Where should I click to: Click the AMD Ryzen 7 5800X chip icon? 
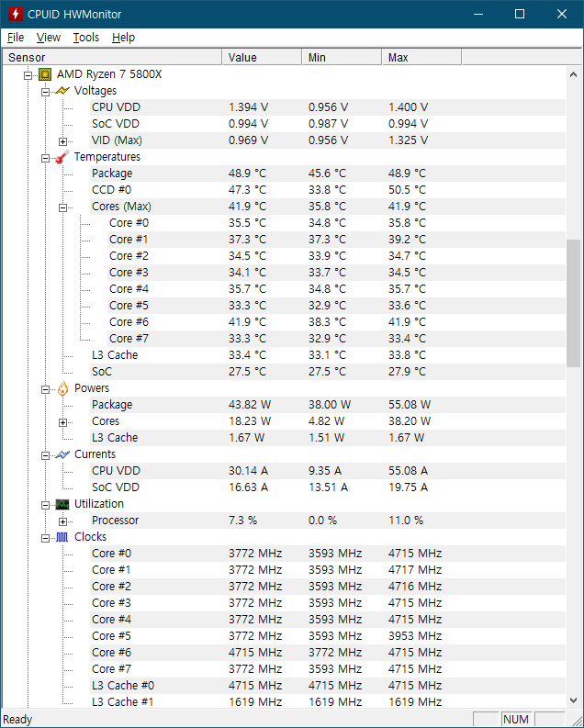point(45,74)
